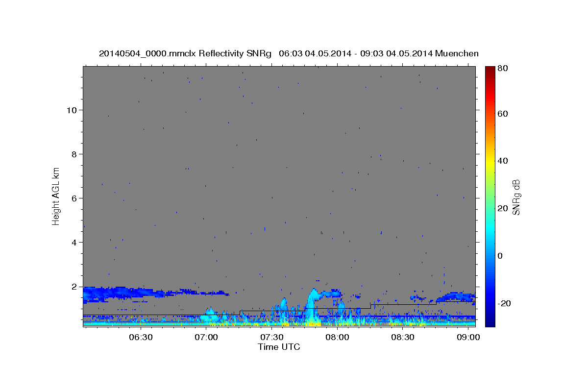The height and width of the screenshot is (392, 588).
Task: Click the 08:00 time tick label
Action: pyautogui.click(x=338, y=337)
